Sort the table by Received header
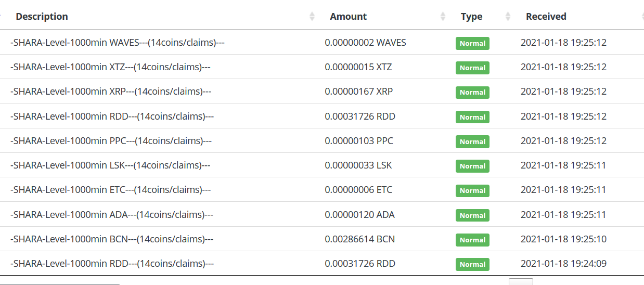Screen dimensions: 644x285 (x=546, y=17)
